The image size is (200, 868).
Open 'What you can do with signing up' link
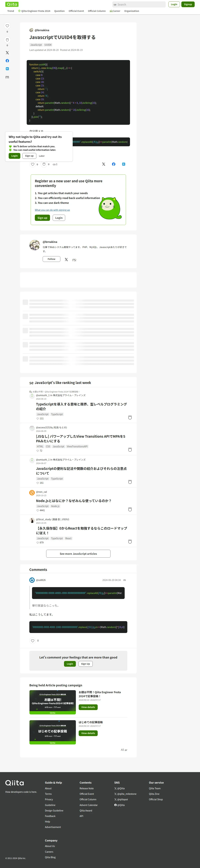[x=52, y=210]
